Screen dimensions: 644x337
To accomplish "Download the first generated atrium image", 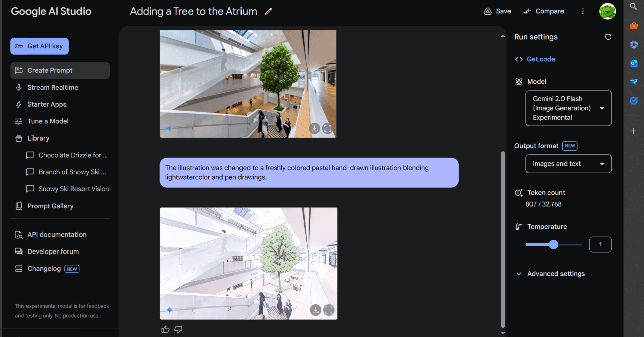I will (x=314, y=128).
